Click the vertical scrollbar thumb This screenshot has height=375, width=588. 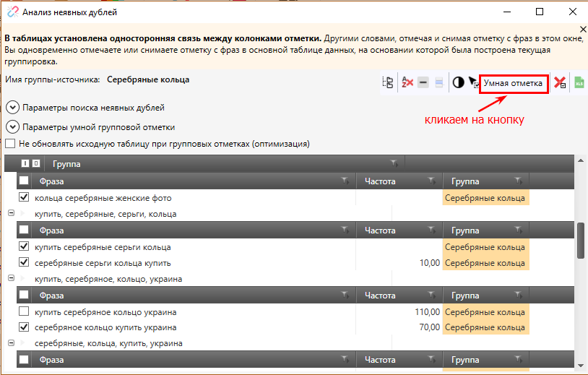click(581, 241)
